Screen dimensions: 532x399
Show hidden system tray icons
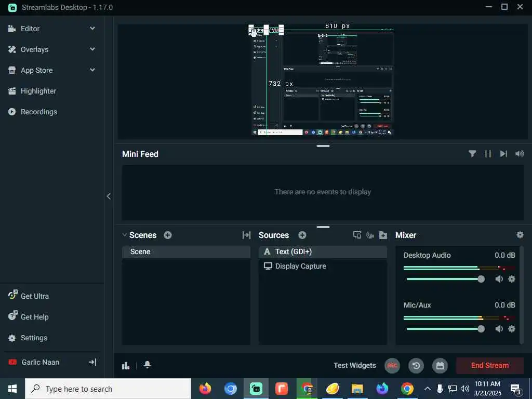(x=428, y=389)
